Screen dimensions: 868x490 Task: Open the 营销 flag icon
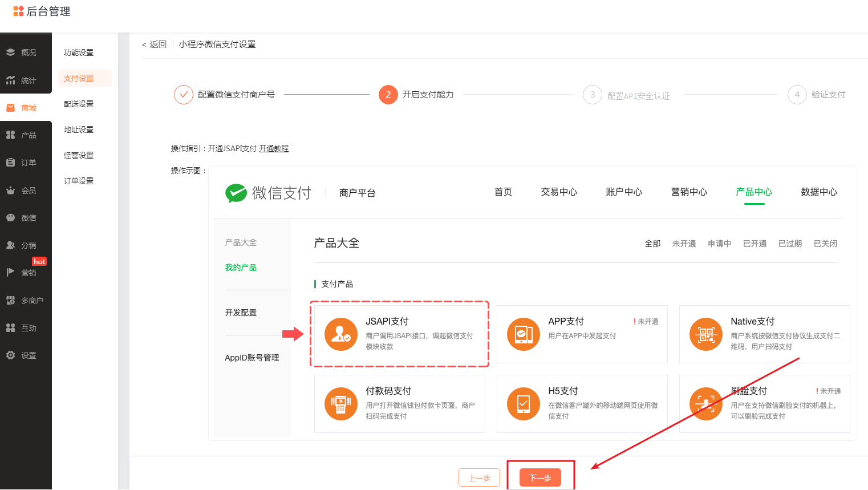10,273
